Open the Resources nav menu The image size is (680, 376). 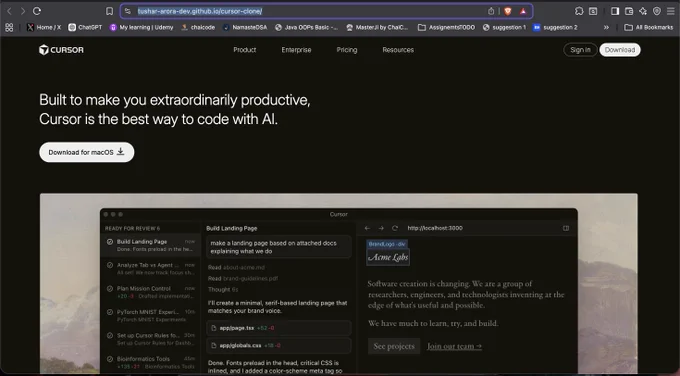click(398, 50)
